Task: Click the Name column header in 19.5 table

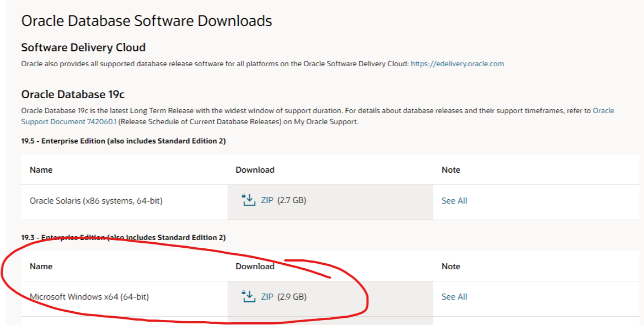Action: point(41,170)
